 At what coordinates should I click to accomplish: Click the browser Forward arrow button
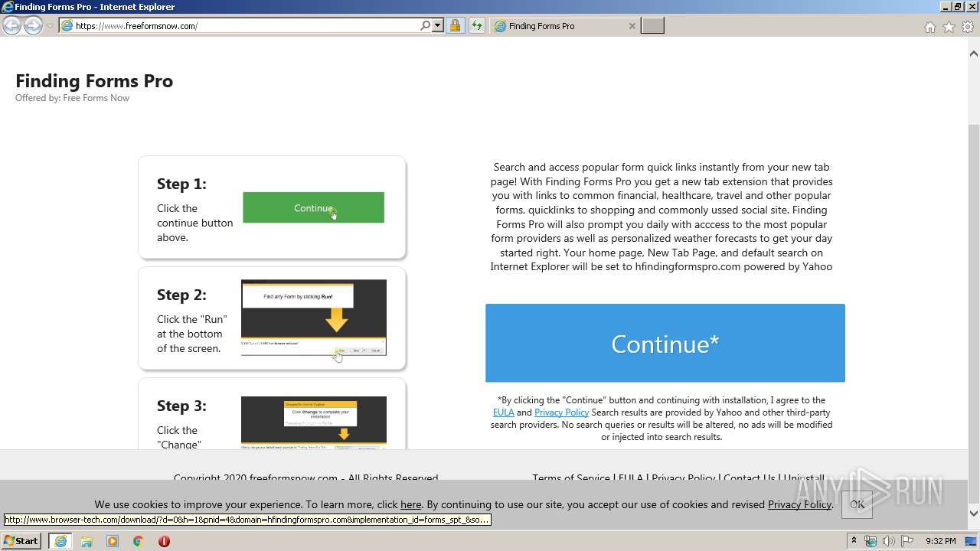[x=33, y=26]
